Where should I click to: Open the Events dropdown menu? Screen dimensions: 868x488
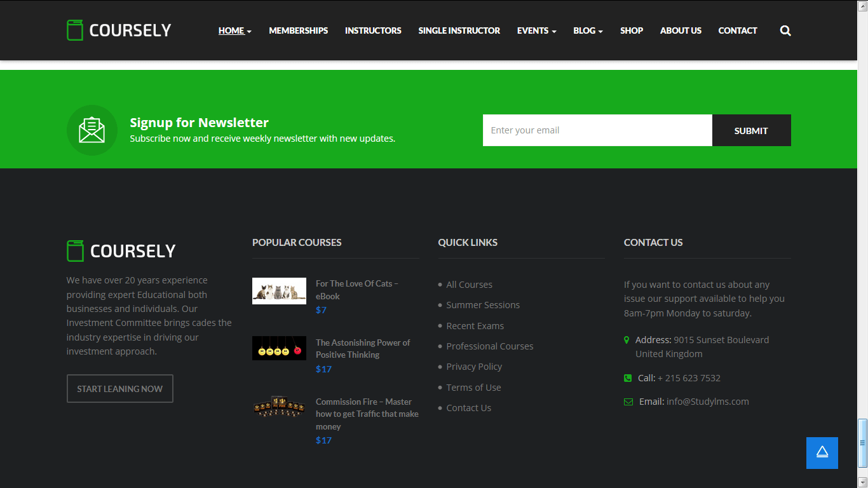pyautogui.click(x=536, y=30)
